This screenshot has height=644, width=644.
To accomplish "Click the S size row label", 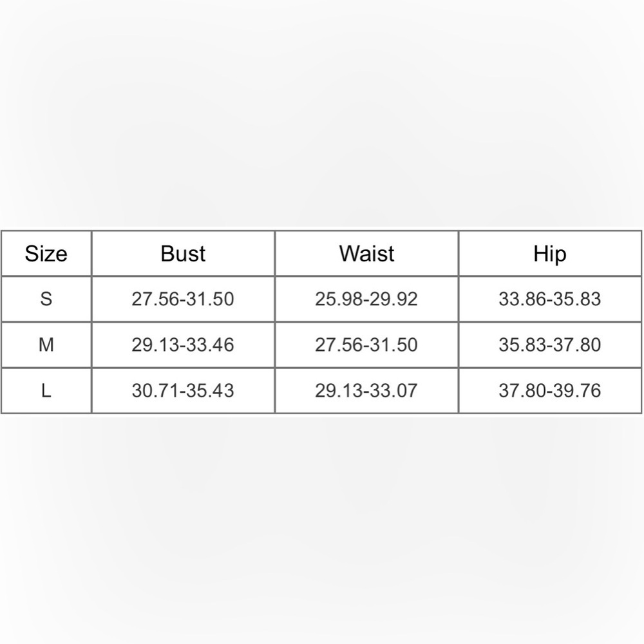I will click(x=46, y=299).
